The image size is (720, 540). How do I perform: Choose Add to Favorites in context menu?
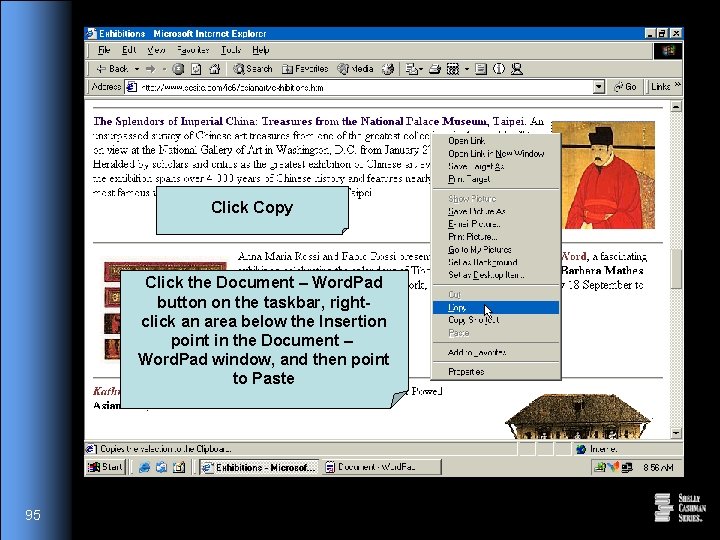(x=496, y=353)
